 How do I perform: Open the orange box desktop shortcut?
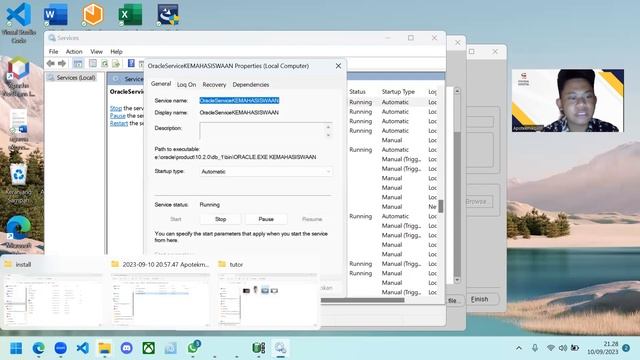93,15
